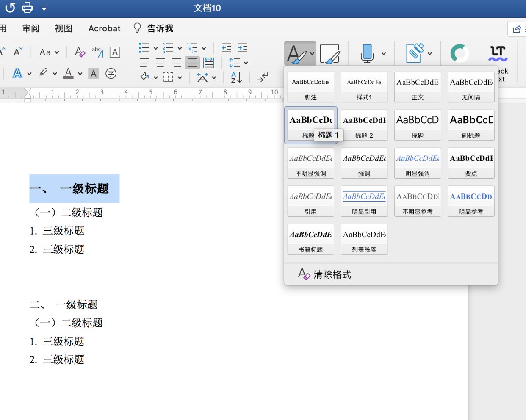
Task: Switch to the 审阅 tab
Action: pos(31,28)
